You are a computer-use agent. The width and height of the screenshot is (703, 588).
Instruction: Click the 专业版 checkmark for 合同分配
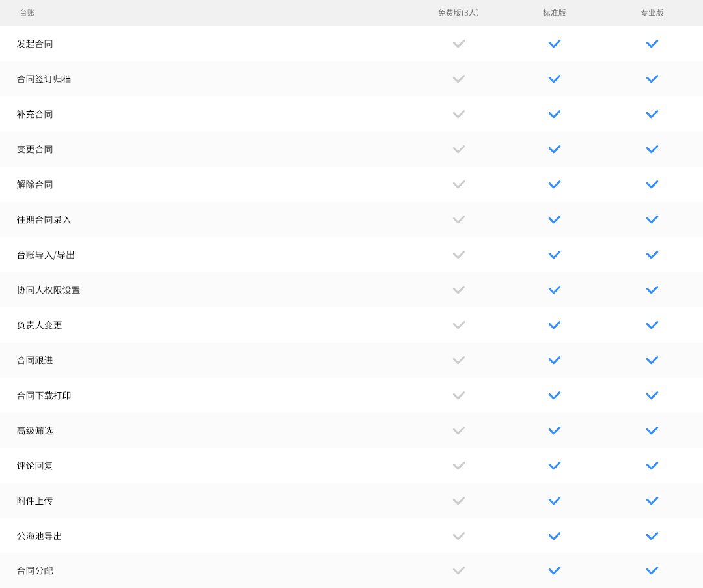click(652, 570)
